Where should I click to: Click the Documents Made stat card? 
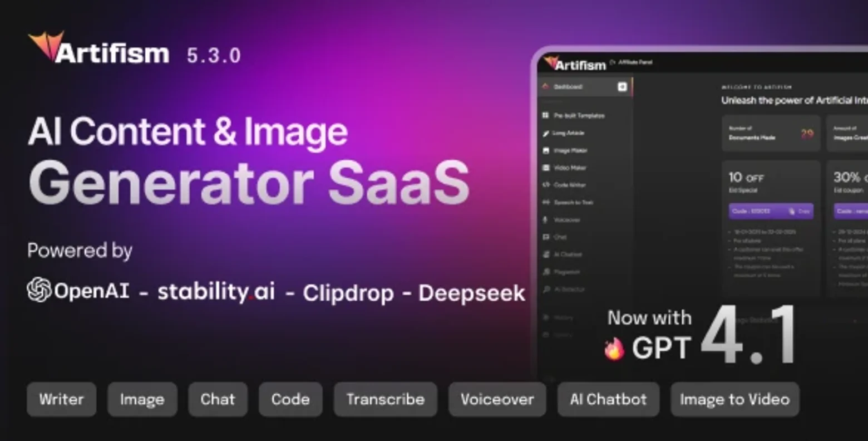click(771, 134)
